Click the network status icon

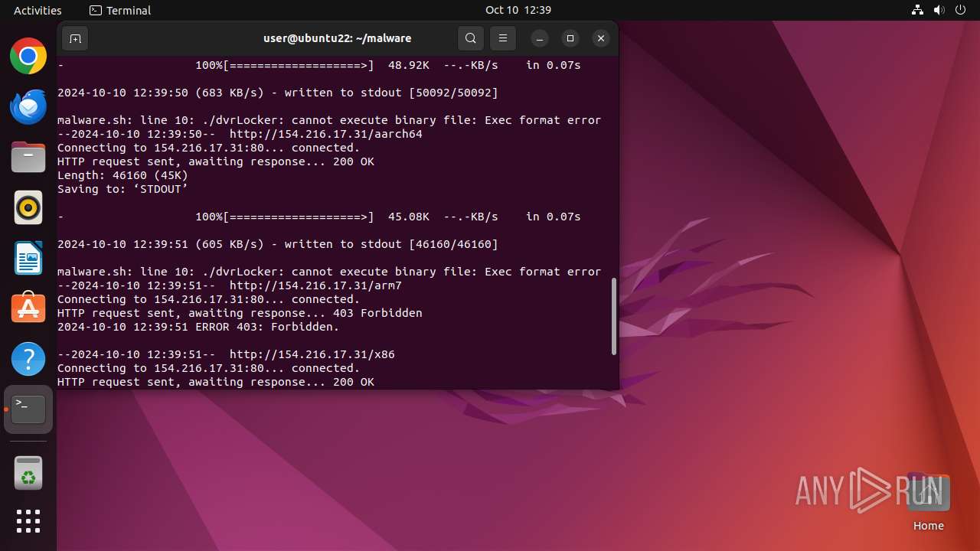tap(918, 10)
